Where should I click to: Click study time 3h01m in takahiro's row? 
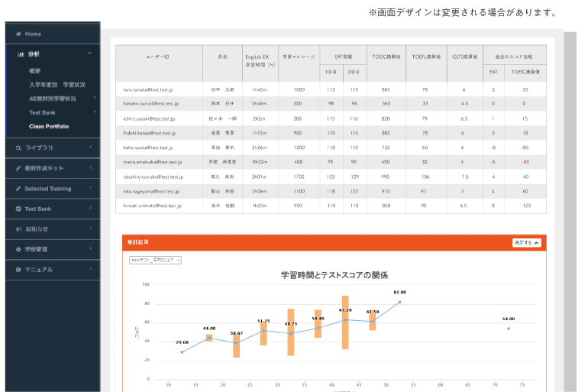[x=259, y=177]
